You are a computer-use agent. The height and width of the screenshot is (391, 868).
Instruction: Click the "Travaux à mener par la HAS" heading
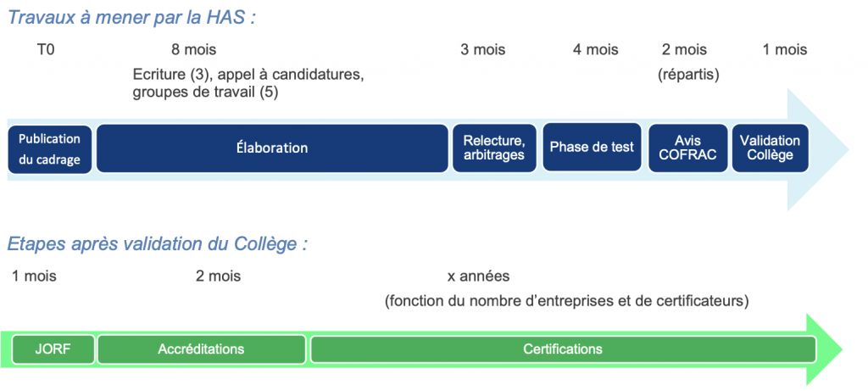tap(132, 17)
